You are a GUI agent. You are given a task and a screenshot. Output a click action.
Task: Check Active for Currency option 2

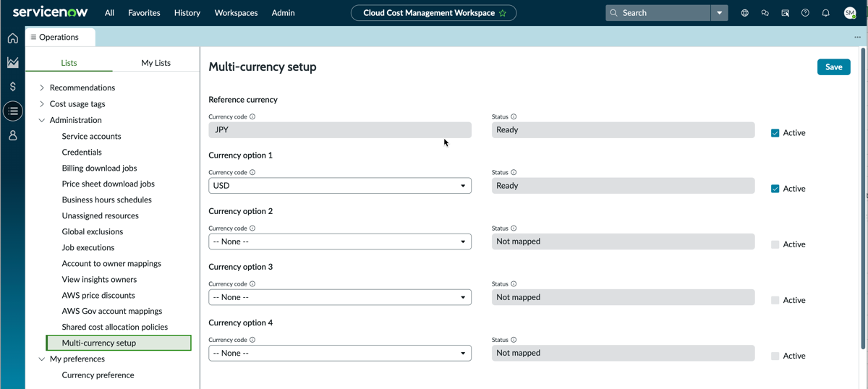775,244
